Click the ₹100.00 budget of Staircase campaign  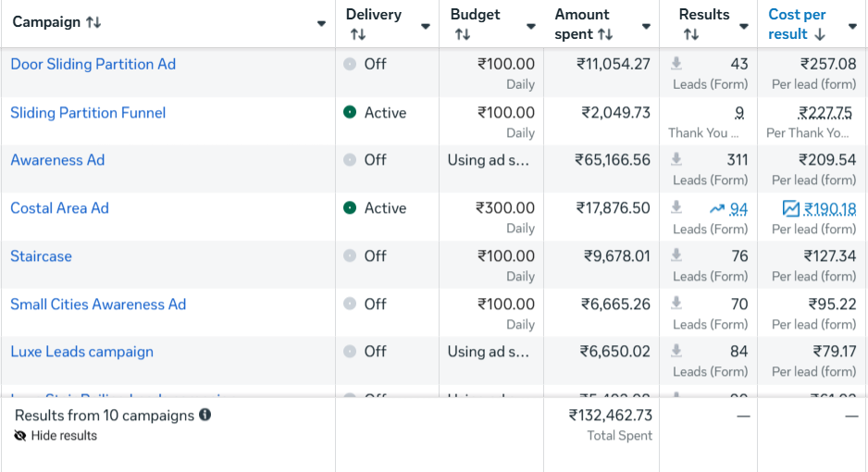click(505, 256)
